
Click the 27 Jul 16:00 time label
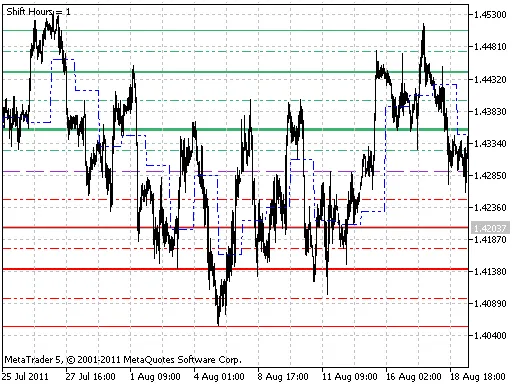pos(90,377)
